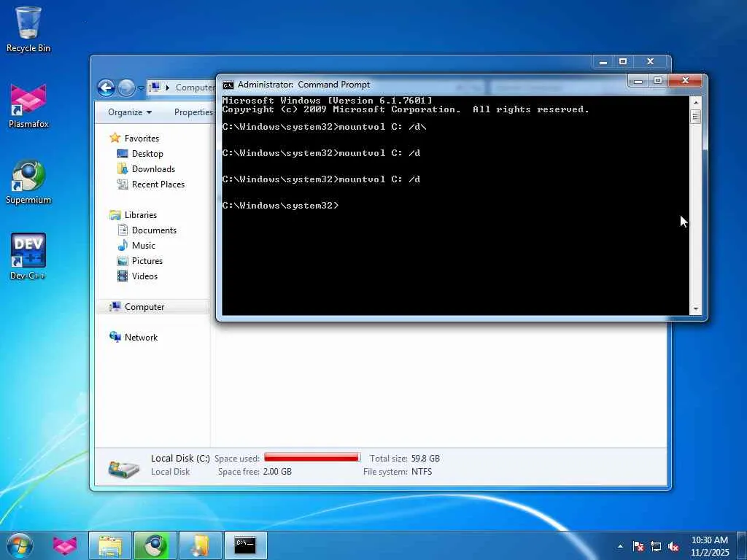Click the Properties toolbar button
Screen dimensions: 747x560
click(x=193, y=112)
